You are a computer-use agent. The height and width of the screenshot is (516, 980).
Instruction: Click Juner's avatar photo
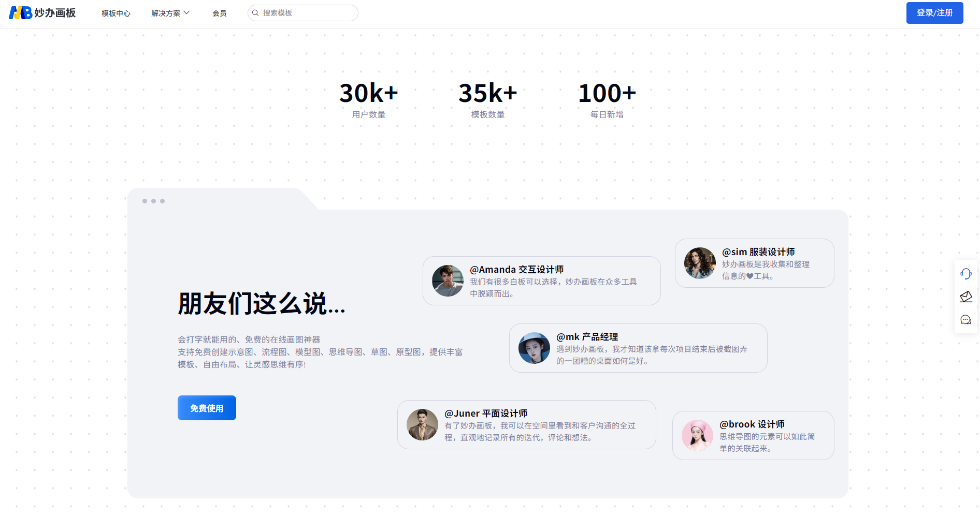pyautogui.click(x=422, y=424)
